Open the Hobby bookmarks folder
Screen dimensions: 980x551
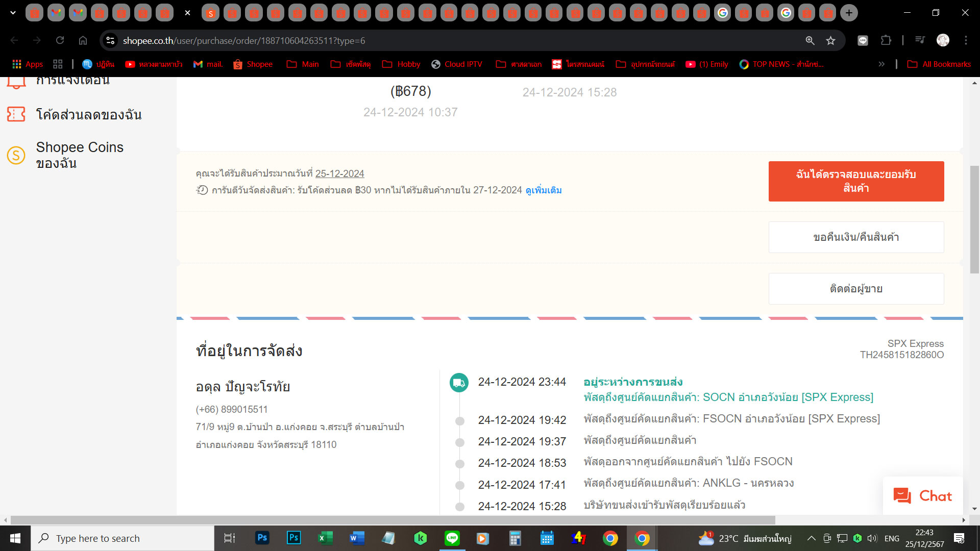point(401,64)
